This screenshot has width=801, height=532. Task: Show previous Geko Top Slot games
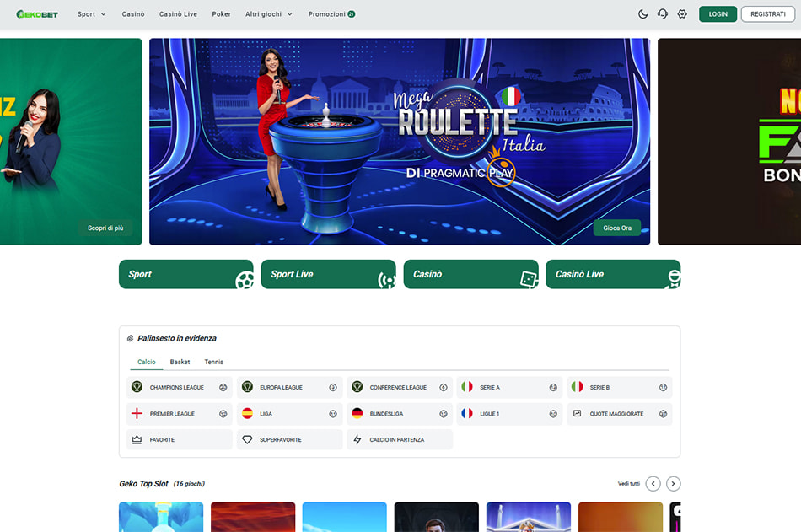653,483
